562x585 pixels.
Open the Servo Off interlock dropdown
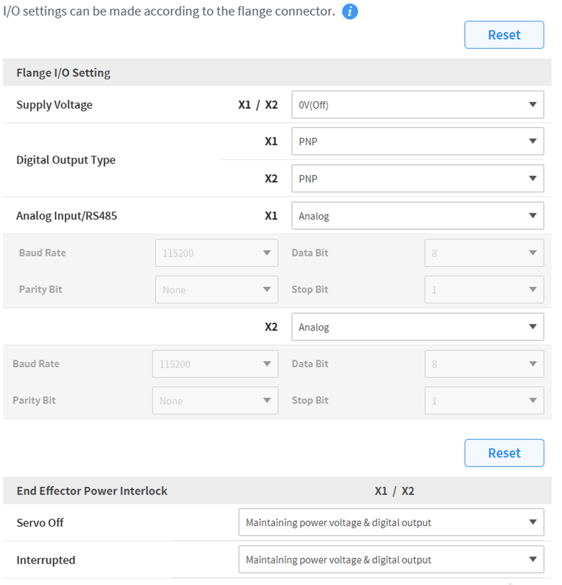click(x=391, y=522)
